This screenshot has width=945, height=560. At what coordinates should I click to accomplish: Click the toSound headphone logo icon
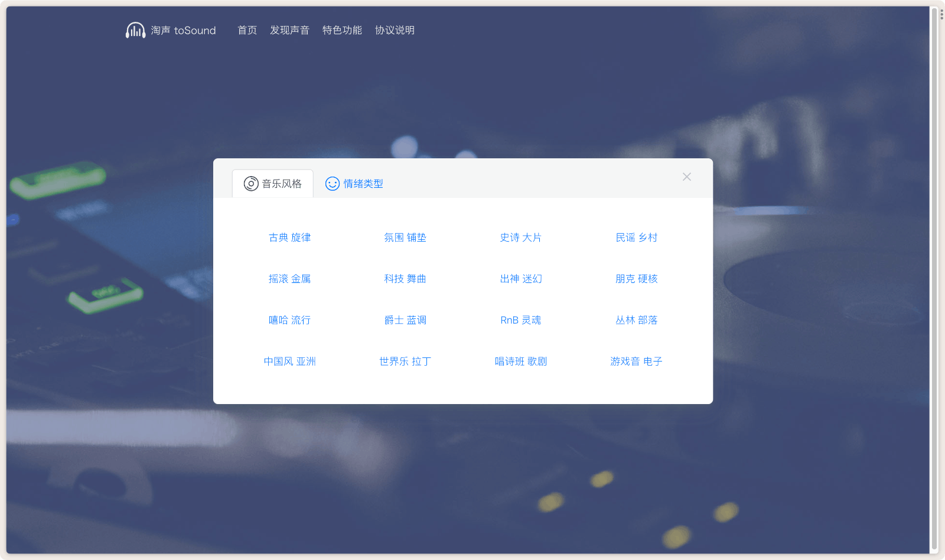click(135, 30)
